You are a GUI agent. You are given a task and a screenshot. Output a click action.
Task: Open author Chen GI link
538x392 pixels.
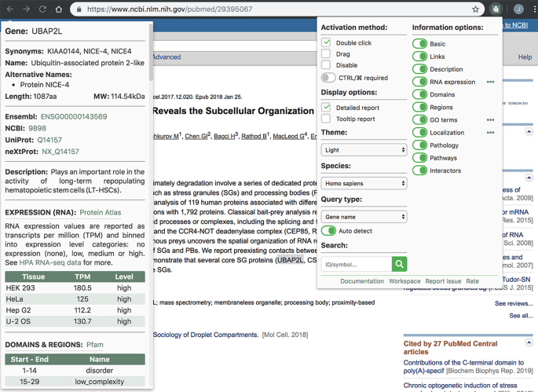(x=198, y=136)
